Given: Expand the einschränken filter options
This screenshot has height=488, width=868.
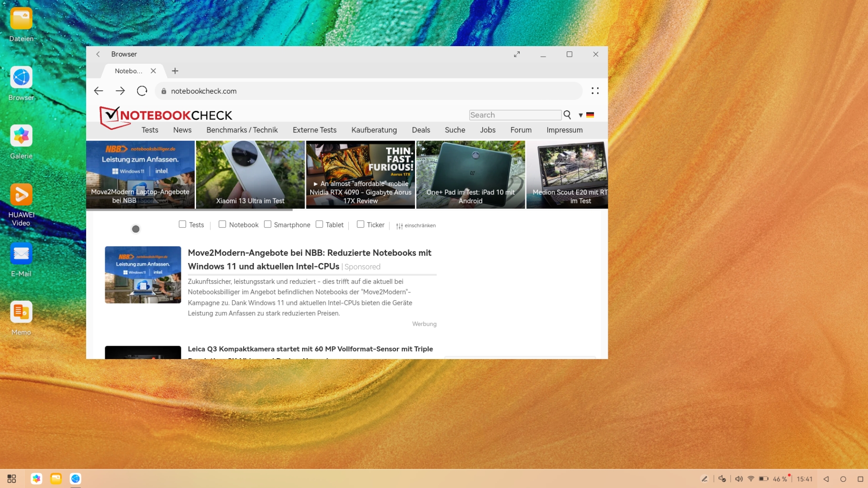Looking at the screenshot, I should (416, 225).
